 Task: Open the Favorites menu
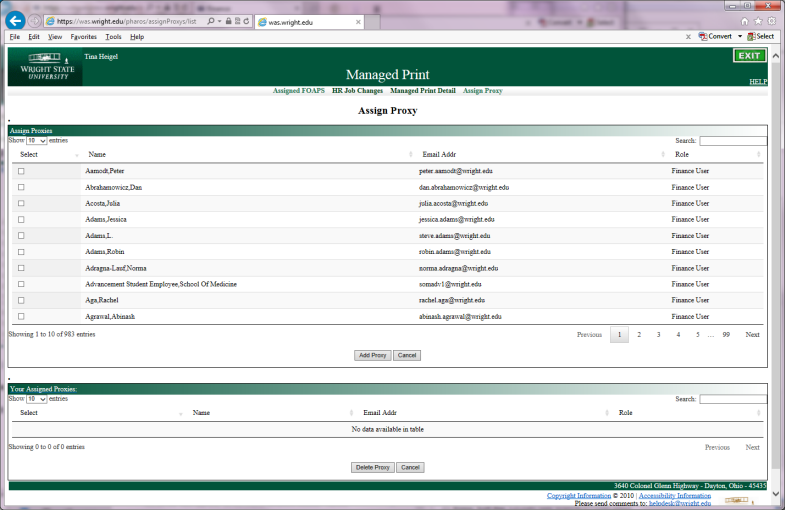[x=83, y=37]
